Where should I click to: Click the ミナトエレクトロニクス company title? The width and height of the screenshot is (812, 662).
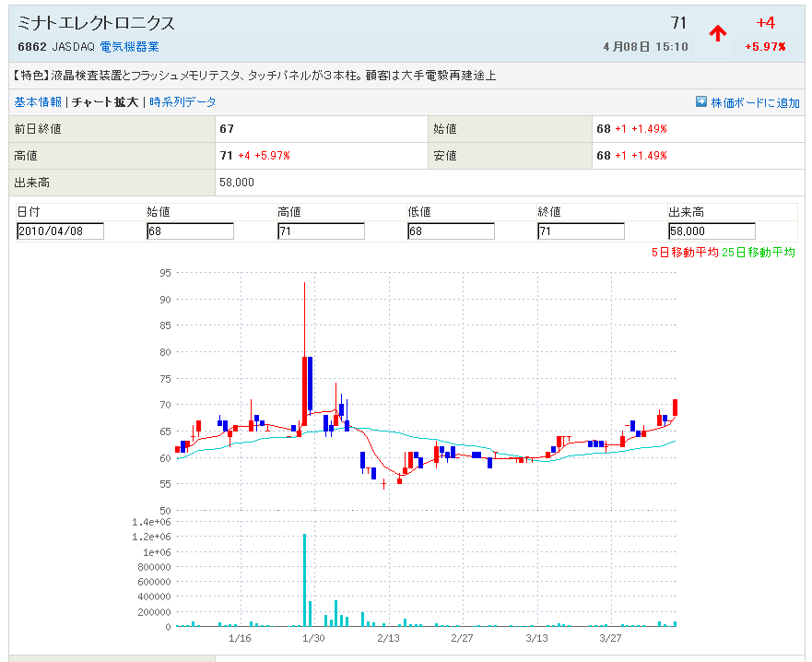coord(96,23)
